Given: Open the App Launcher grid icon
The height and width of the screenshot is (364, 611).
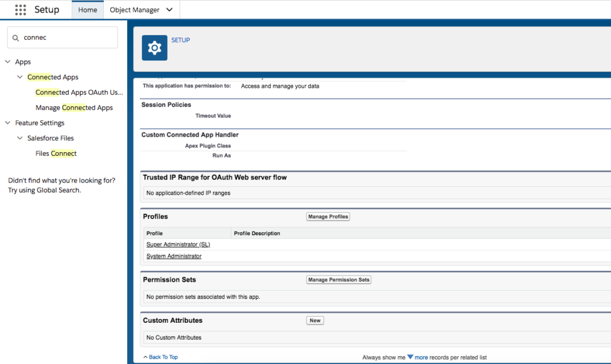Looking at the screenshot, I should click(x=20, y=10).
